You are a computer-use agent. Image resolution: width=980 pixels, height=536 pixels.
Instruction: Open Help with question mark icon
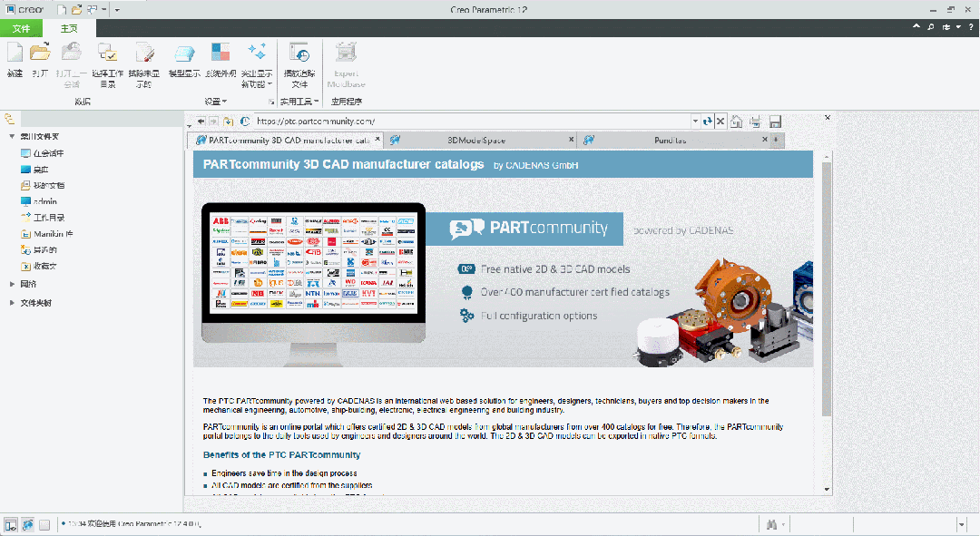click(x=971, y=27)
